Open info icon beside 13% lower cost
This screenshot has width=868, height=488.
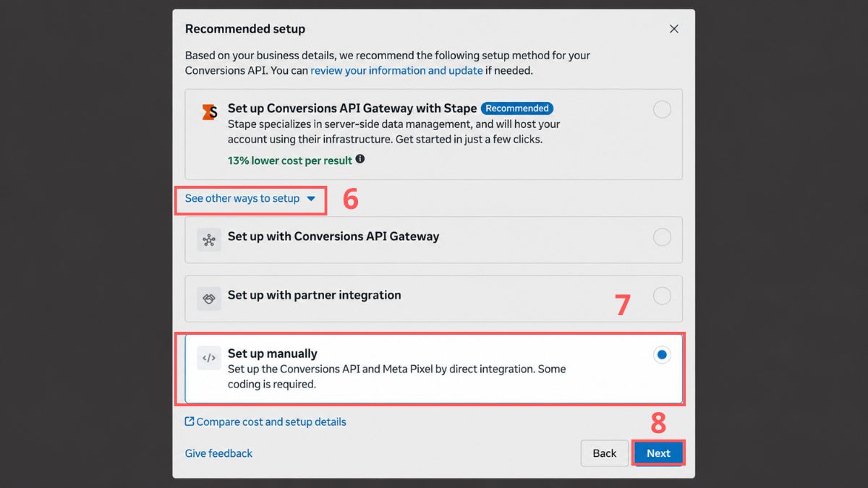coord(360,159)
